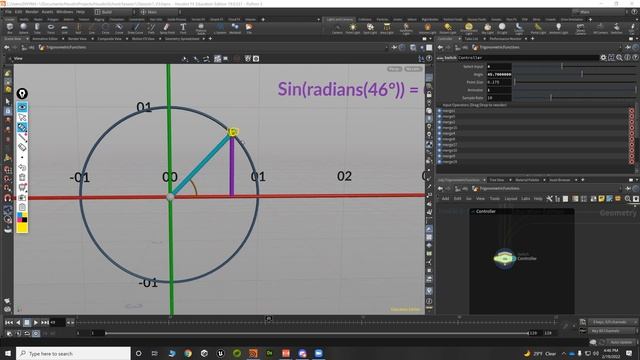640x360 pixels.
Task: Add an Ambient Light from the shelf
Action: click(558, 29)
